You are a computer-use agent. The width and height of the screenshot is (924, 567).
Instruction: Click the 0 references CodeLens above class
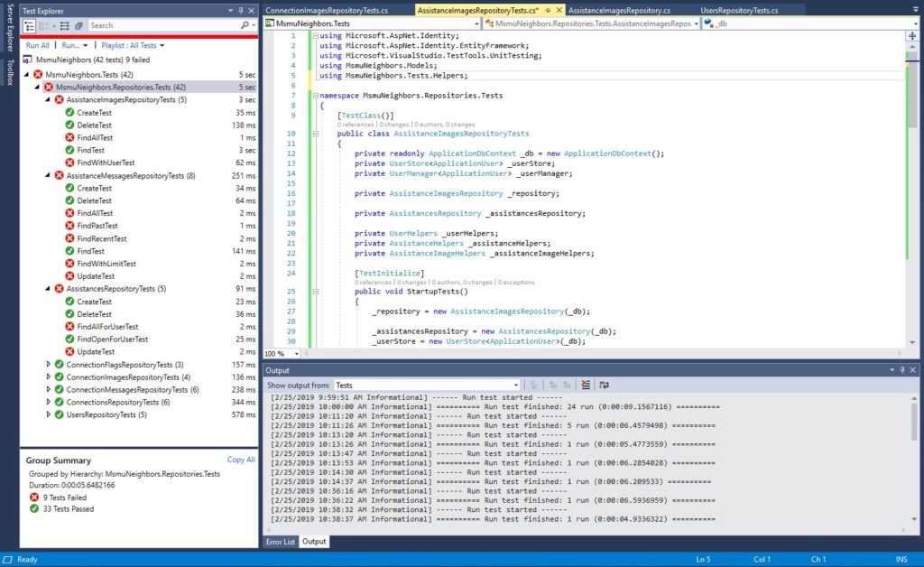click(x=356, y=125)
